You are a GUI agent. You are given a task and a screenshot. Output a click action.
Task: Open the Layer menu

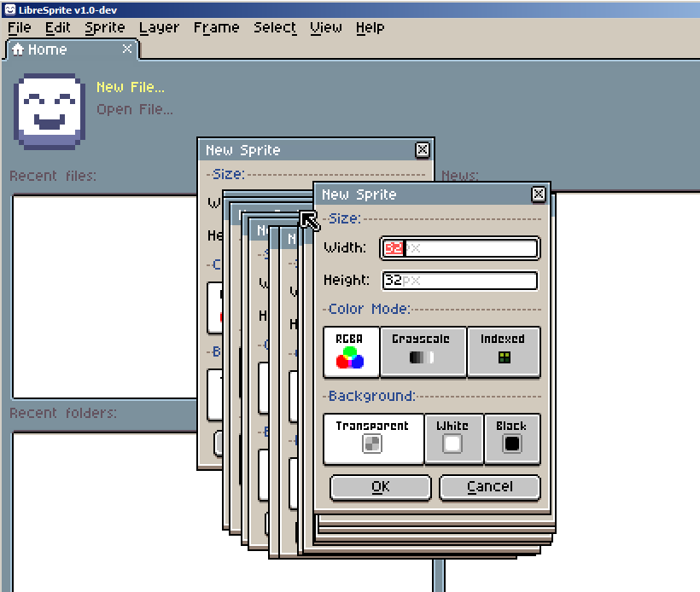(159, 27)
